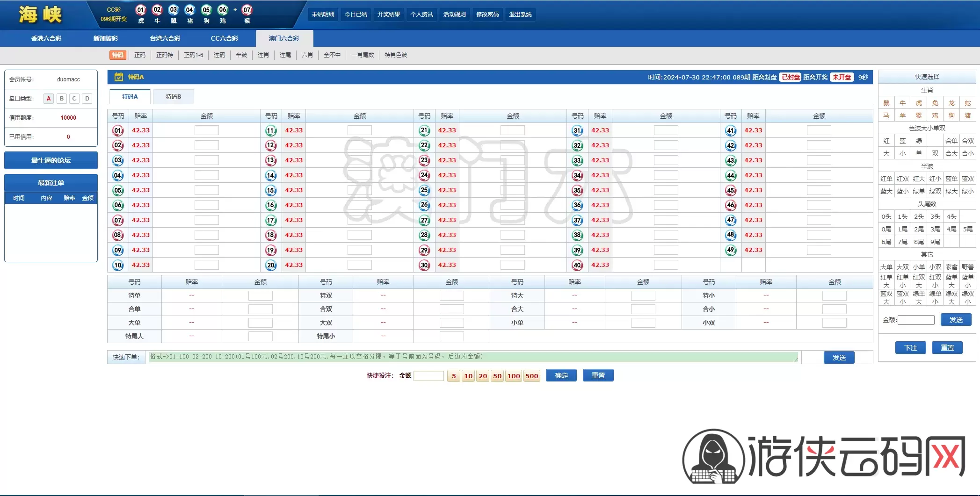980x496 pixels.
Task: Open 未结明细 in the top navigation
Action: [323, 14]
